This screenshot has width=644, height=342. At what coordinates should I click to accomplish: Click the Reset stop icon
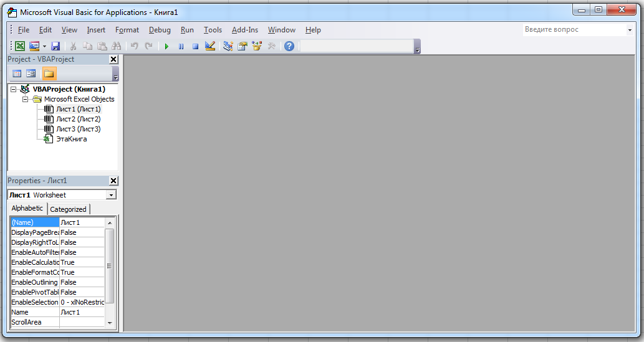[x=196, y=46]
